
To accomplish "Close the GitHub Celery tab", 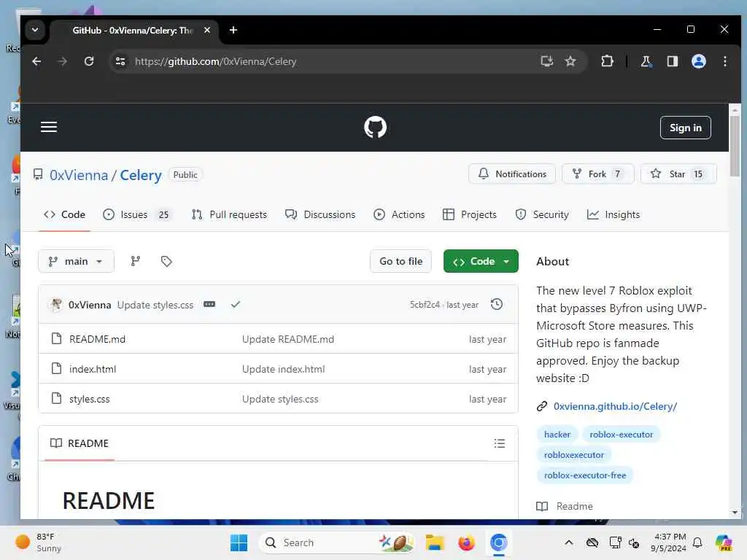I will point(206,30).
